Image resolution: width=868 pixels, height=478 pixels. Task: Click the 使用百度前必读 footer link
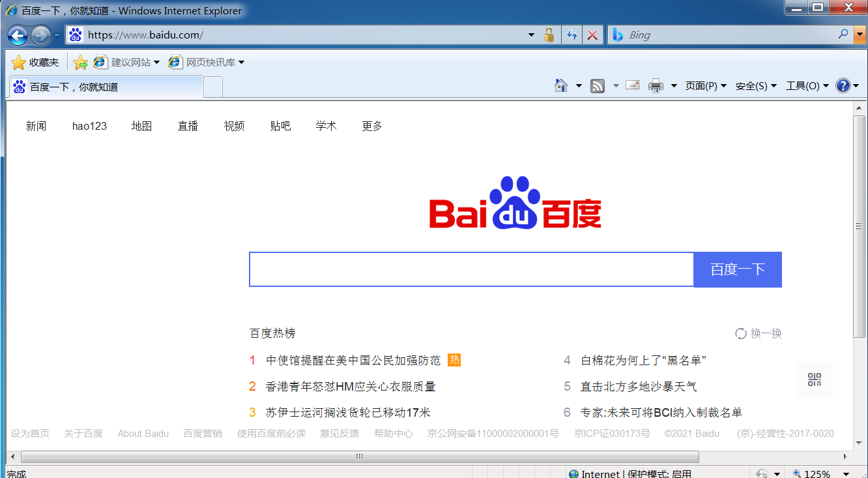271,434
